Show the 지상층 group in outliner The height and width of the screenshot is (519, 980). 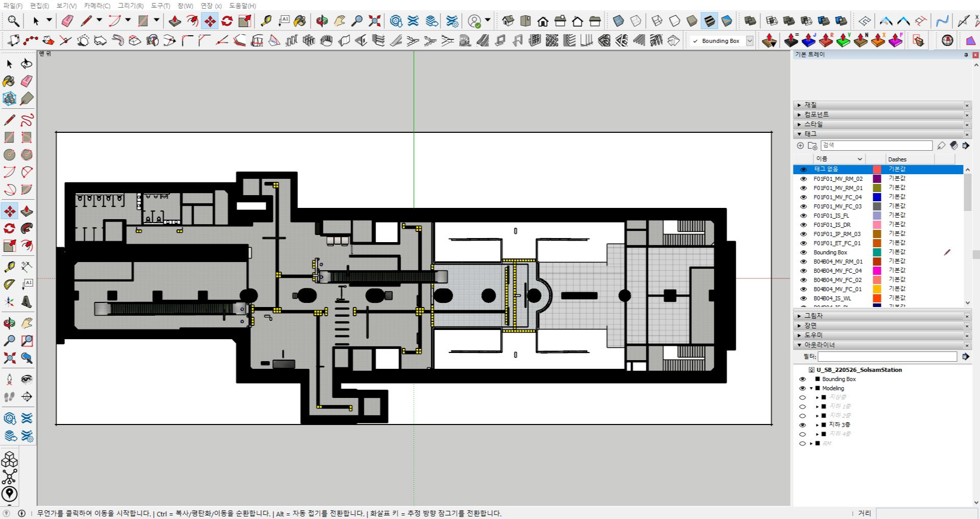[802, 397]
